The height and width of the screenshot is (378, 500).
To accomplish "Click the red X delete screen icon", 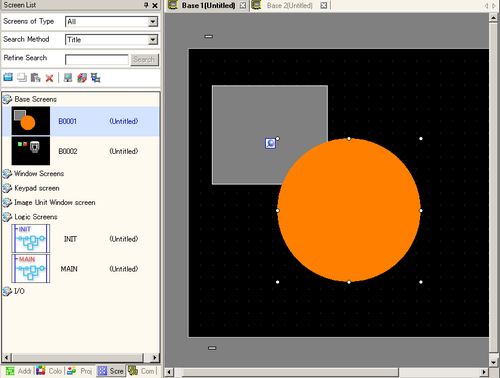I will point(49,78).
